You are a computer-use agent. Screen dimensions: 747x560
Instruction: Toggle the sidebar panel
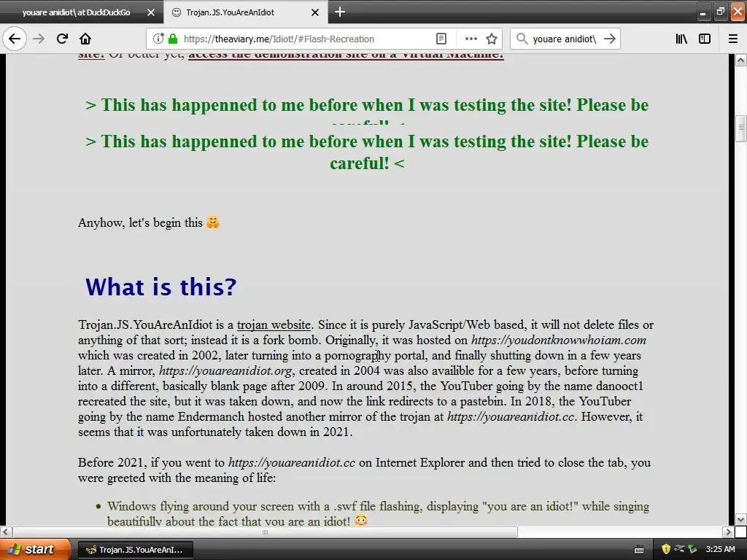705,39
